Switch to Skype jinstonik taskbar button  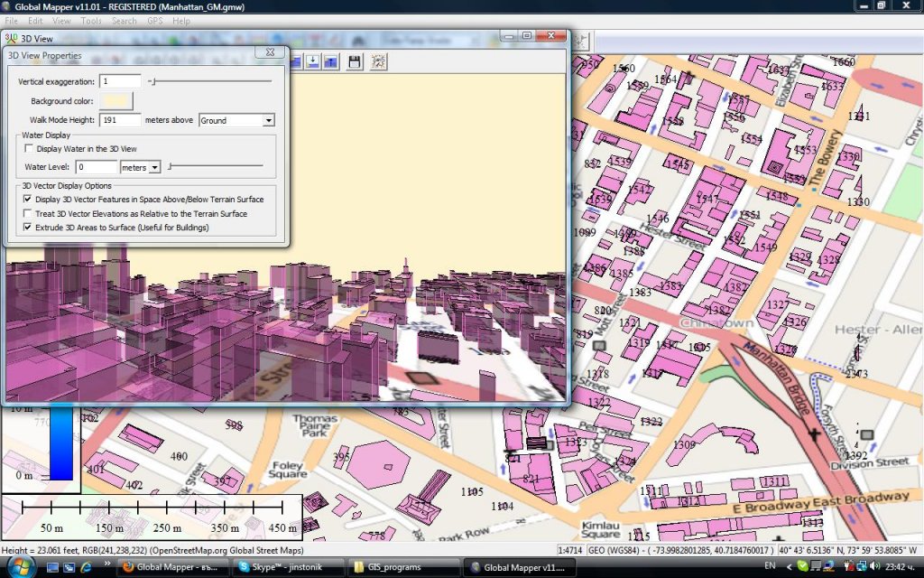click(286, 567)
